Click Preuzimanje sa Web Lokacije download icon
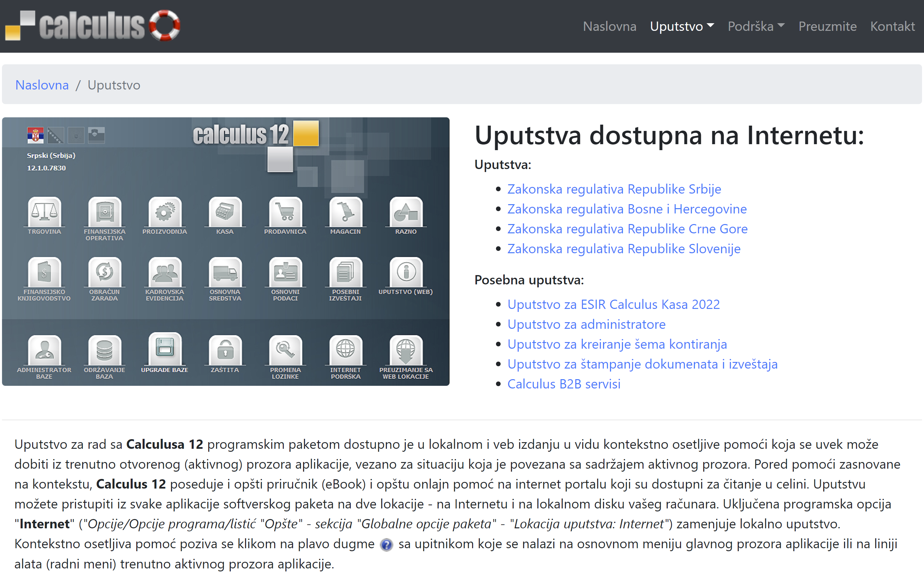 point(405,350)
